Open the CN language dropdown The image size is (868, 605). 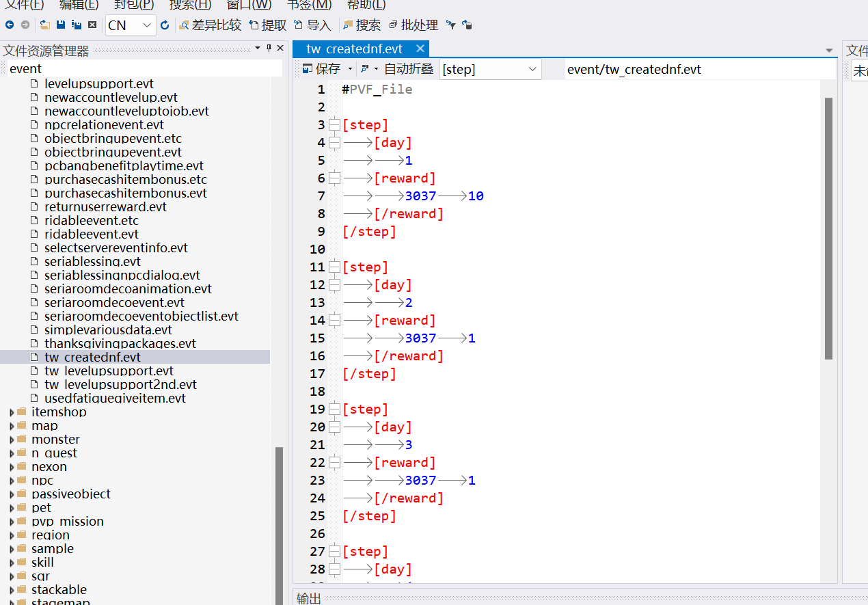pos(148,25)
